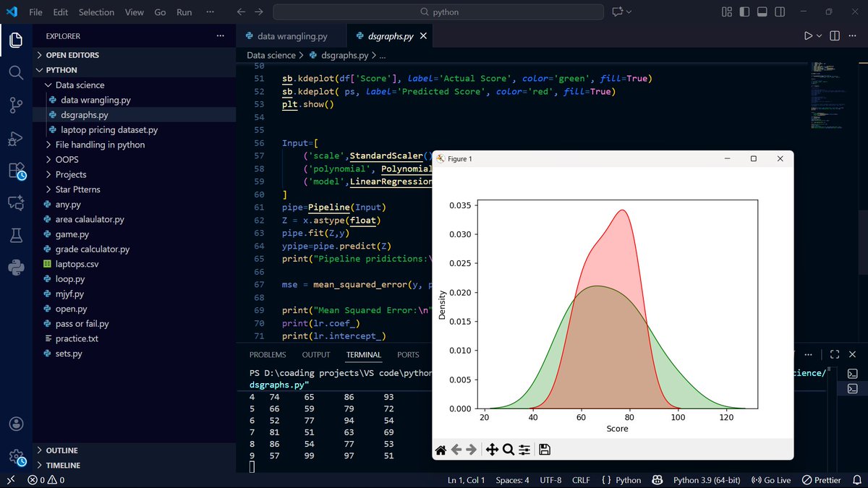Select the Pan tool in Figure 1 toolbar

pyautogui.click(x=492, y=450)
